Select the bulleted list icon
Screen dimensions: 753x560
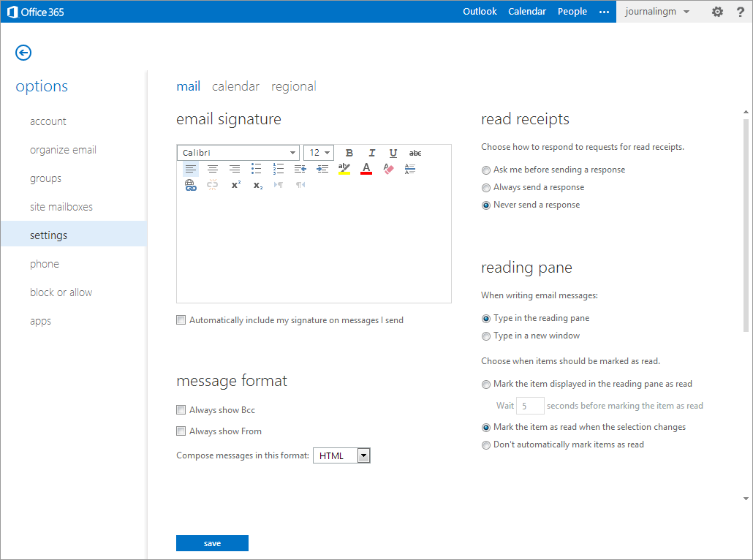tap(257, 169)
